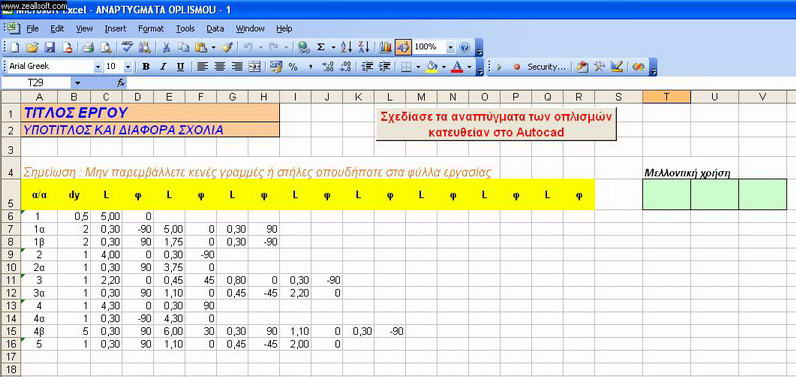Click the Merge and Center icon
This screenshot has width=796, height=377.
click(254, 66)
